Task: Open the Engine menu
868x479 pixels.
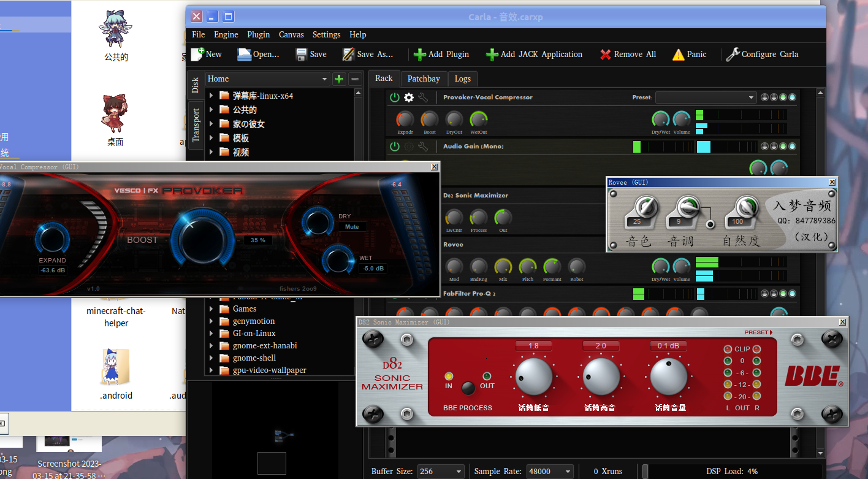Action: point(226,35)
